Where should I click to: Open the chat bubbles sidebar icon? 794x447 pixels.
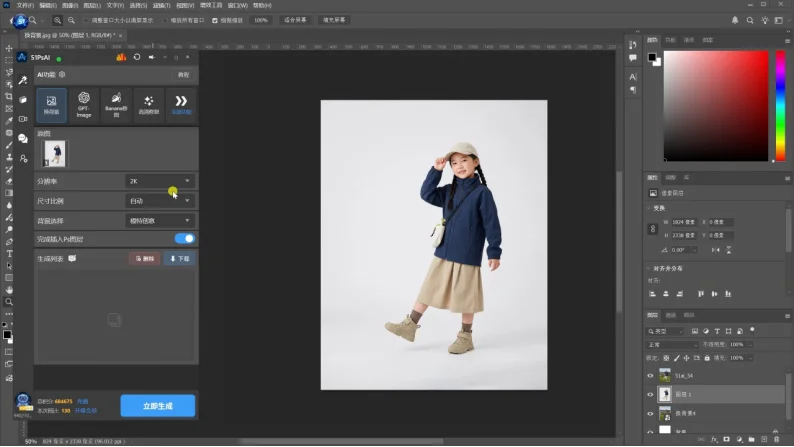[23, 138]
